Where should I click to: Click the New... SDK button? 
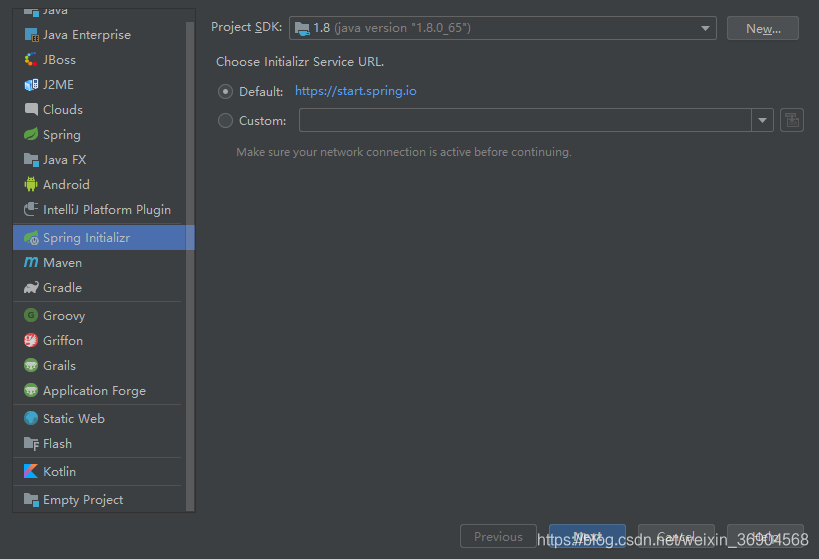[x=763, y=28]
